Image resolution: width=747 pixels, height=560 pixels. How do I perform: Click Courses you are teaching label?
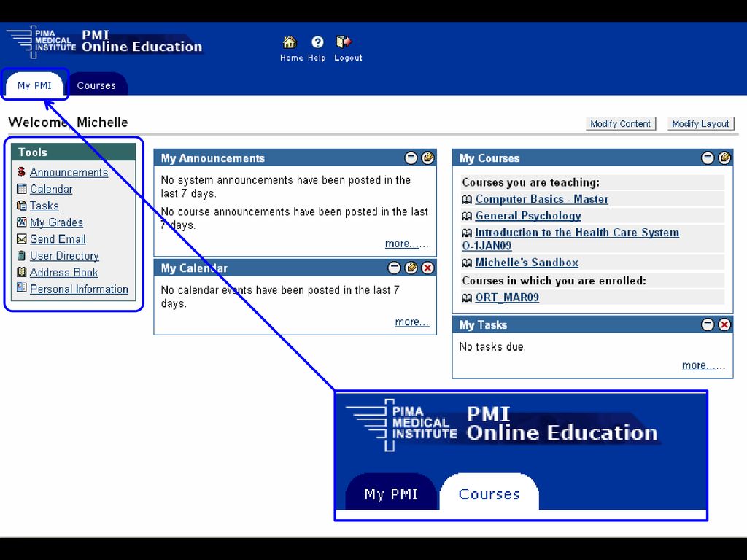click(x=531, y=182)
